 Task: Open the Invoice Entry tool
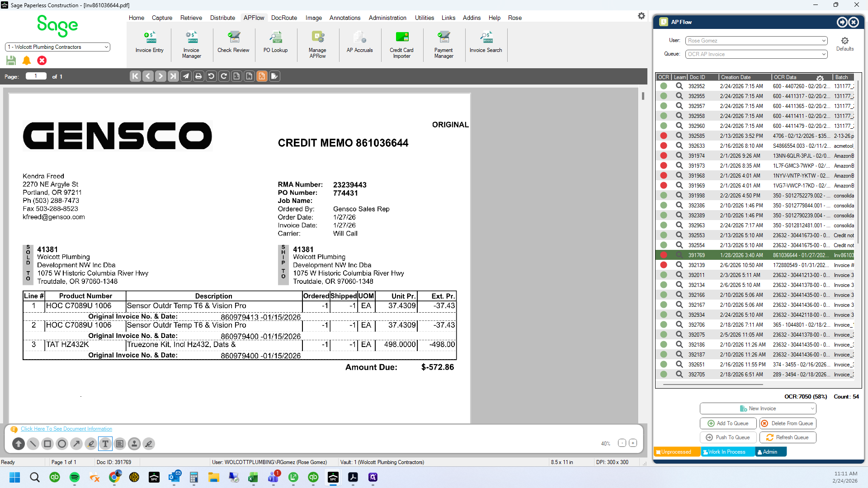pos(149,42)
